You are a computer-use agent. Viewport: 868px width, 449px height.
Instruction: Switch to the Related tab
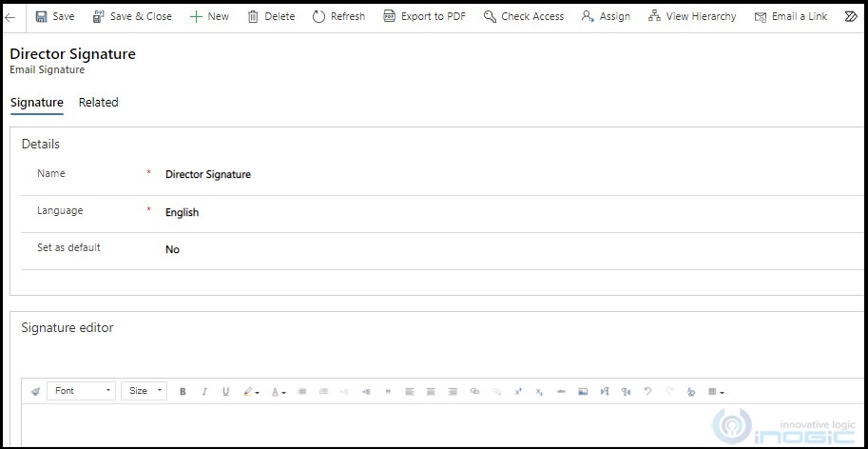tap(98, 103)
